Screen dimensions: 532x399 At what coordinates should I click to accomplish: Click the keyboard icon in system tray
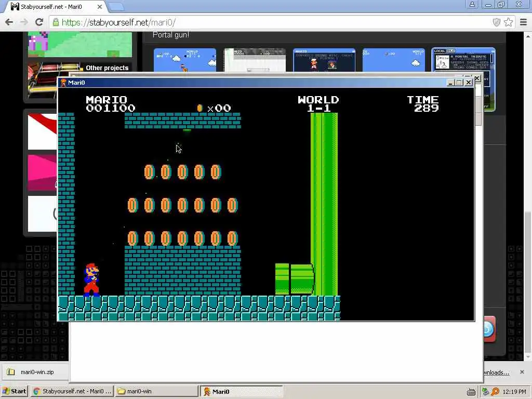click(471, 392)
